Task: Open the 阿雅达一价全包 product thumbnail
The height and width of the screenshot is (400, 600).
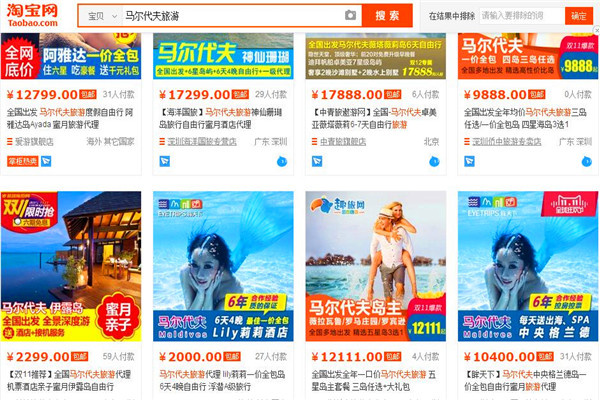Action: [x=71, y=56]
